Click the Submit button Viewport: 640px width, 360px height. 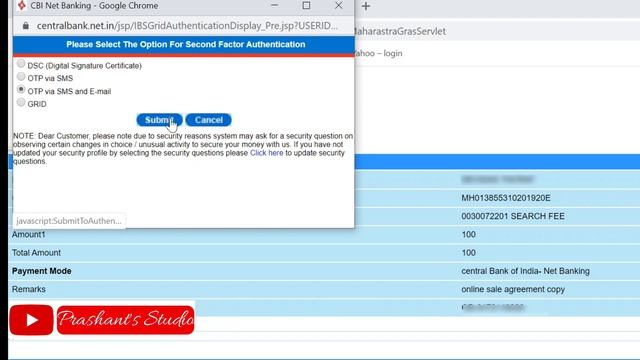point(159,120)
